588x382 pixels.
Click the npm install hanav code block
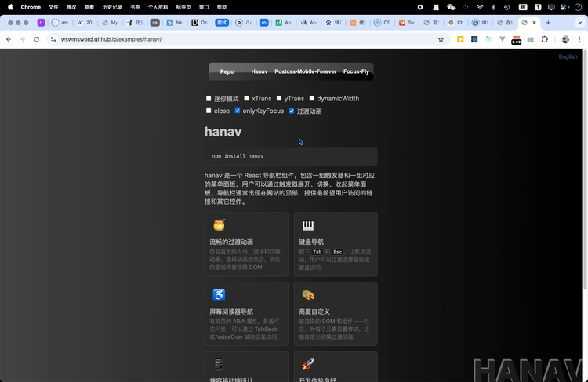click(291, 156)
